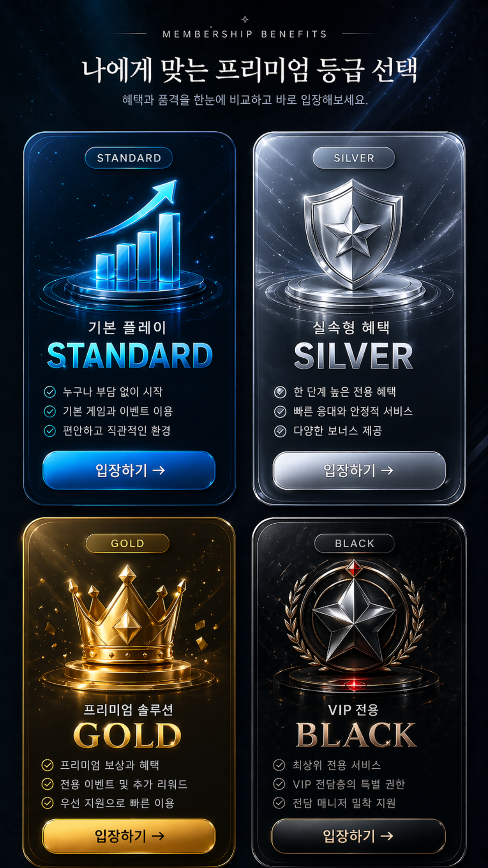Screen dimensions: 488x868
Task: Toggle the check next to 편안하고 직관적인 환경
Action: 50,431
